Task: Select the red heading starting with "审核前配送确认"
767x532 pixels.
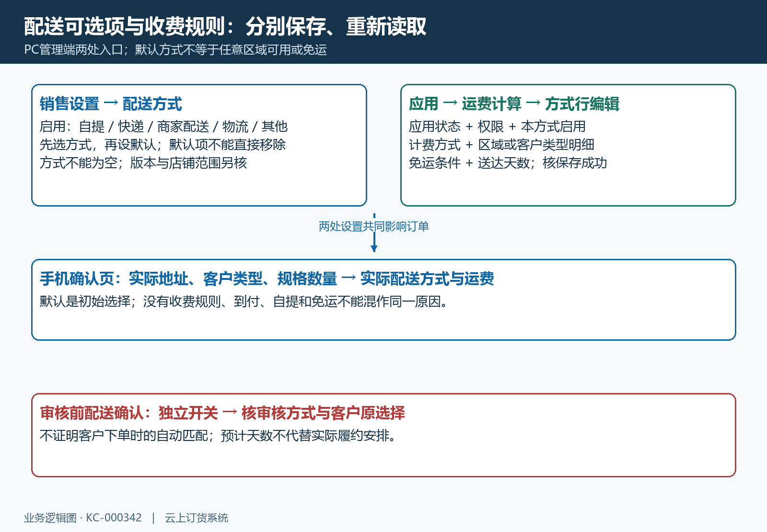Action: tap(222, 413)
